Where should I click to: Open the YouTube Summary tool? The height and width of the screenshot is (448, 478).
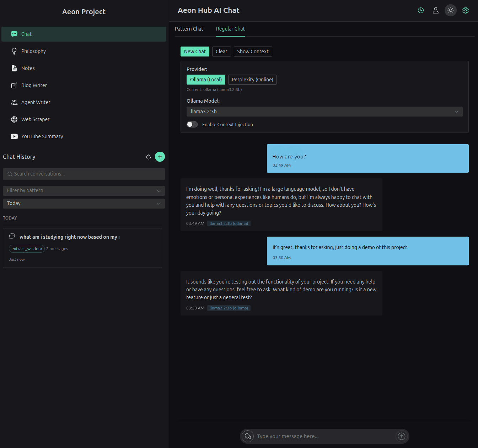click(42, 136)
